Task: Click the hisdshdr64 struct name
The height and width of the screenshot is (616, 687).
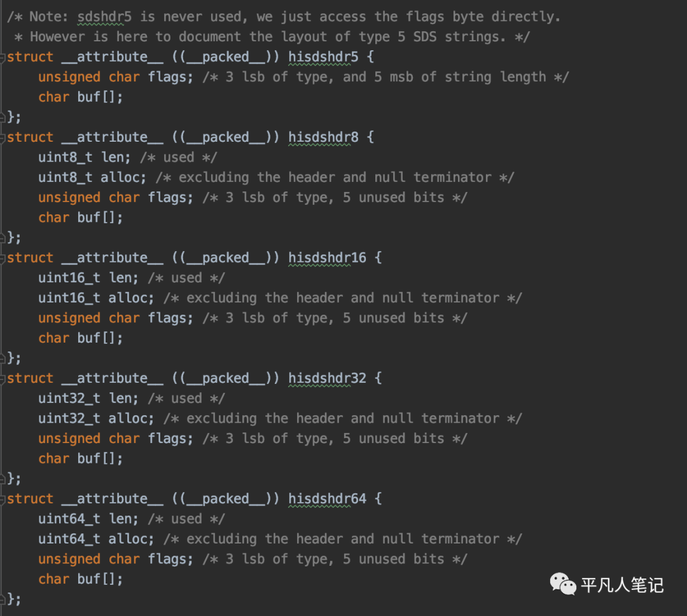Action: click(328, 498)
